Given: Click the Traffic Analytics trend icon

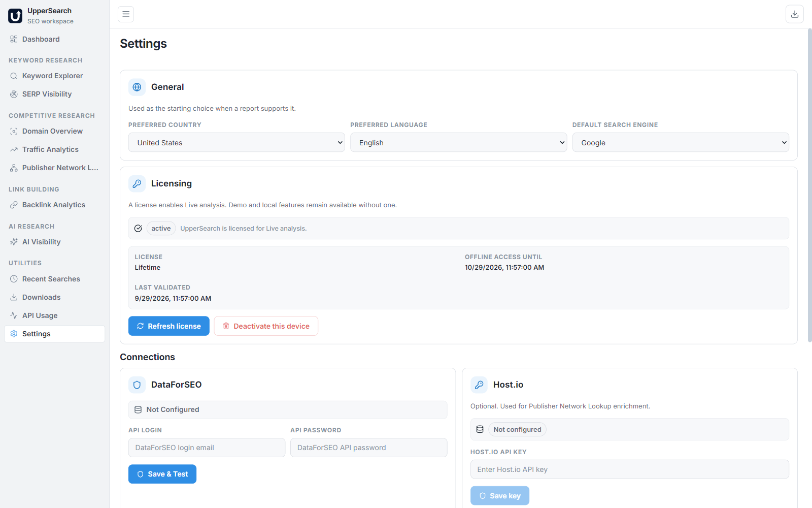Looking at the screenshot, I should (14, 149).
